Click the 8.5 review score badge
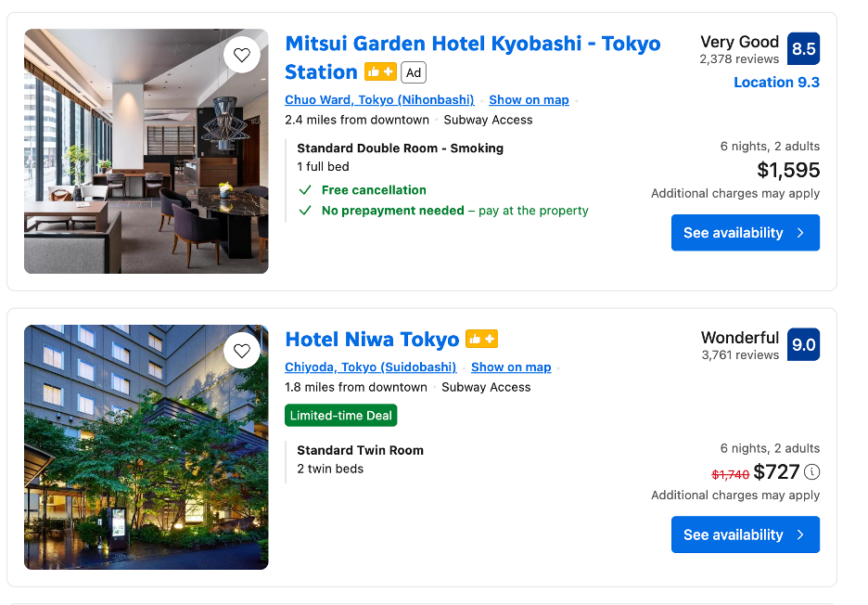This screenshot has width=868, height=605. click(x=803, y=49)
